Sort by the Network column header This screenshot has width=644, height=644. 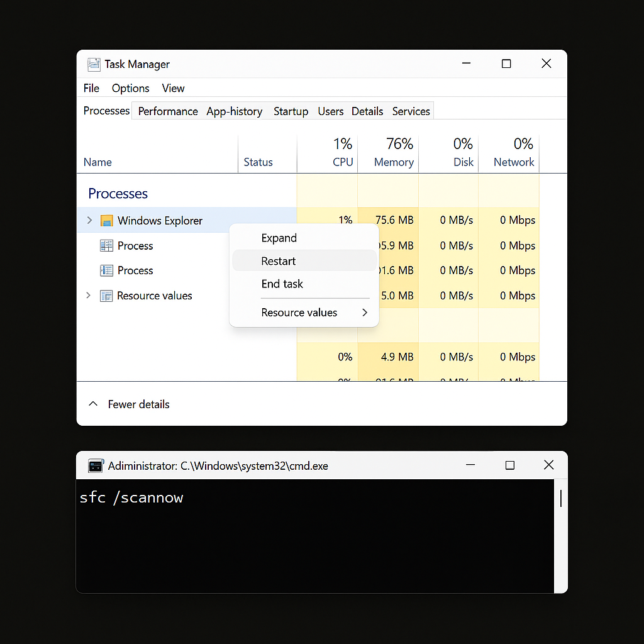click(514, 162)
